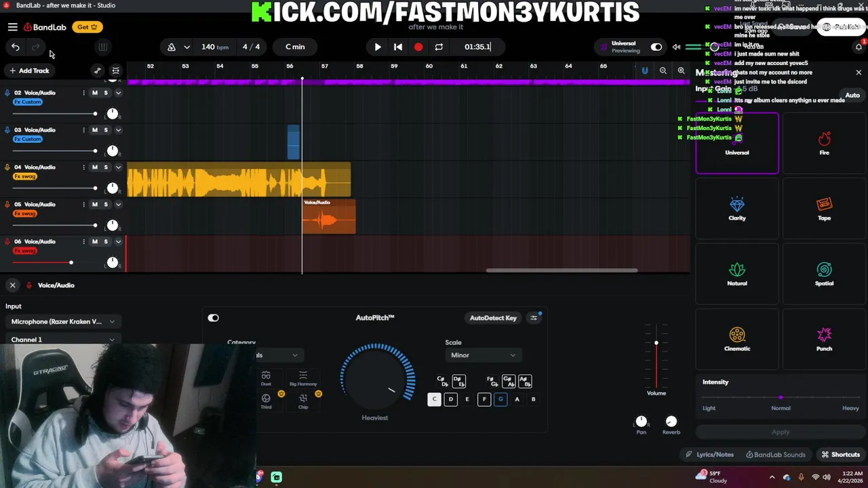This screenshot has height=488, width=868.
Task: Click the redo arrow
Action: tap(36, 47)
